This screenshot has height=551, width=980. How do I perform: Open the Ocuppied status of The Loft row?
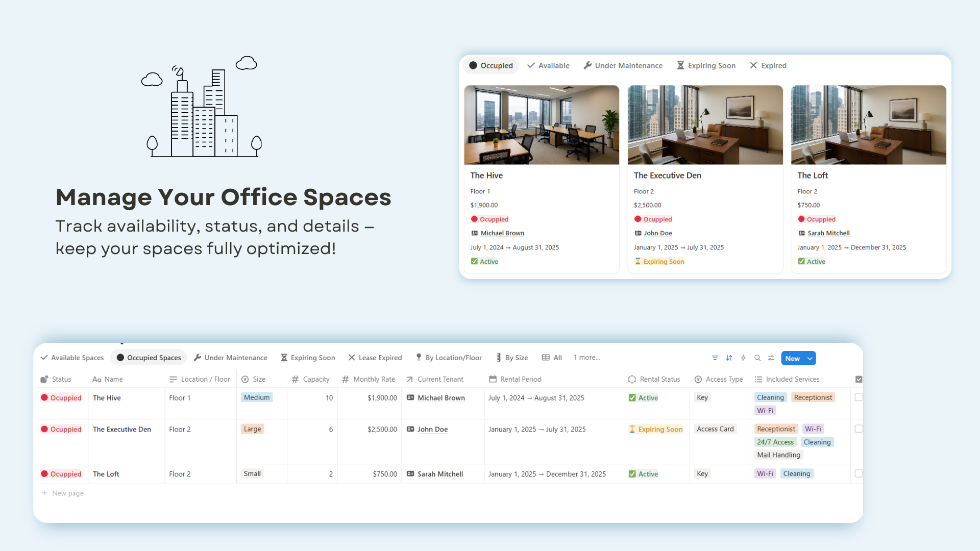tap(61, 474)
